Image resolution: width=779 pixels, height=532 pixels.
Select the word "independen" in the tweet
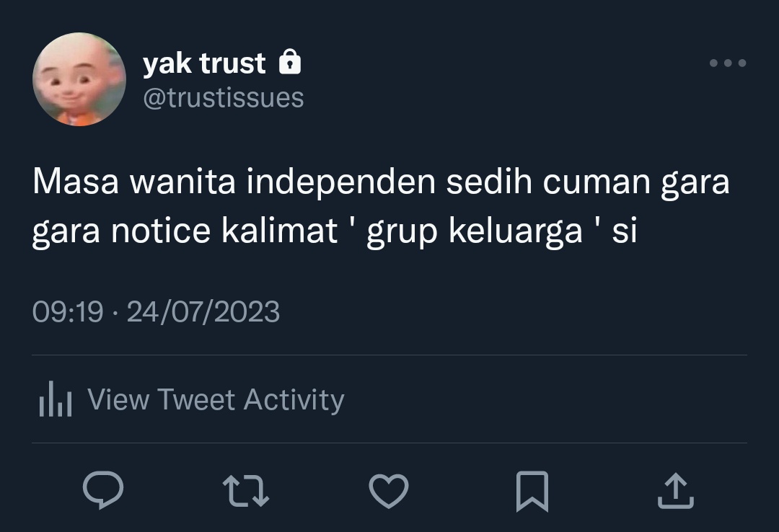[341, 182]
